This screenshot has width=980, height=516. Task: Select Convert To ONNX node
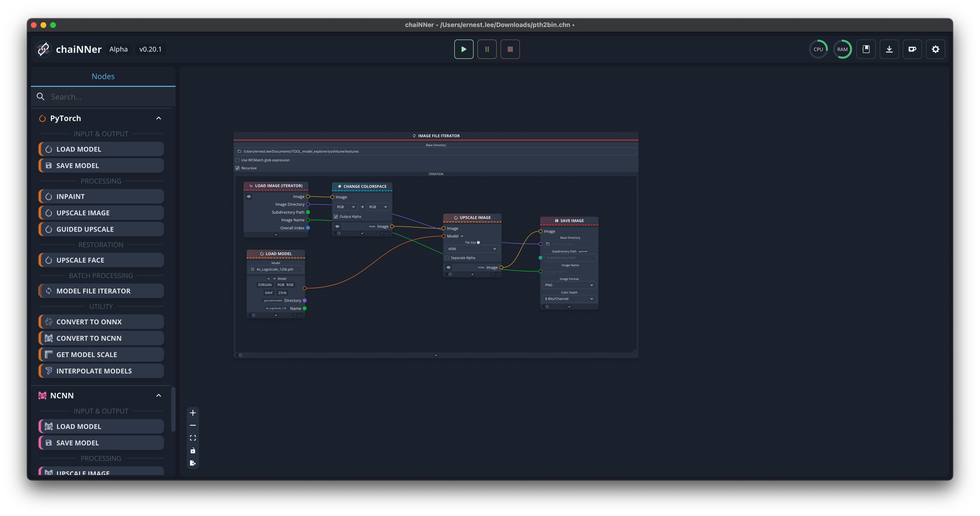point(101,322)
